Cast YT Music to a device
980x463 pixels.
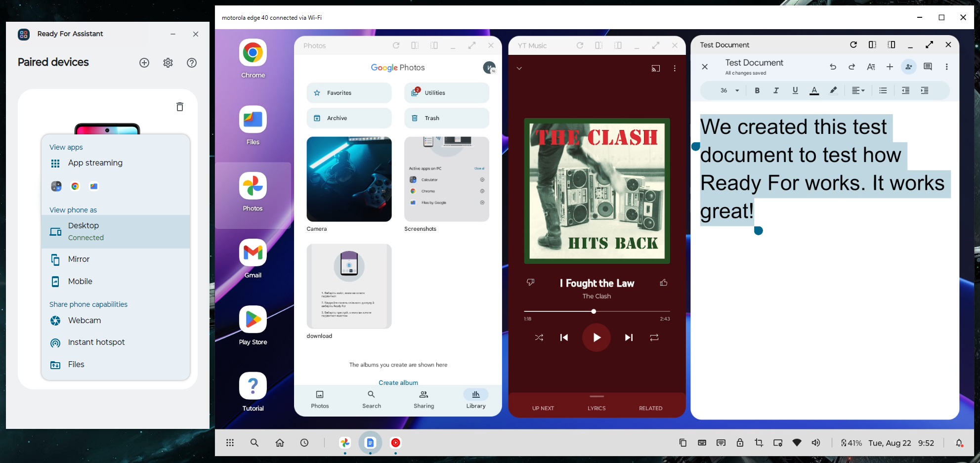(656, 69)
